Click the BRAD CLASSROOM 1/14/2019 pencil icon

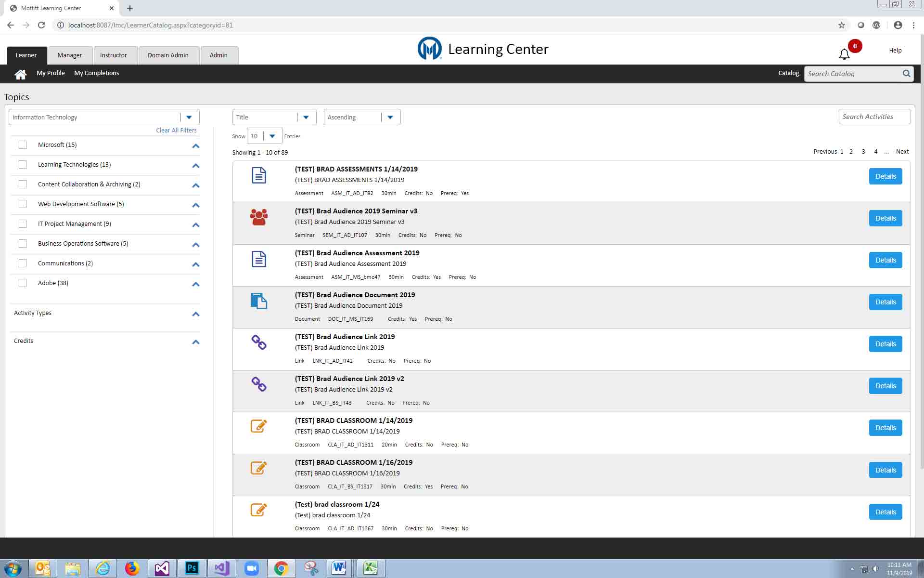pyautogui.click(x=259, y=426)
